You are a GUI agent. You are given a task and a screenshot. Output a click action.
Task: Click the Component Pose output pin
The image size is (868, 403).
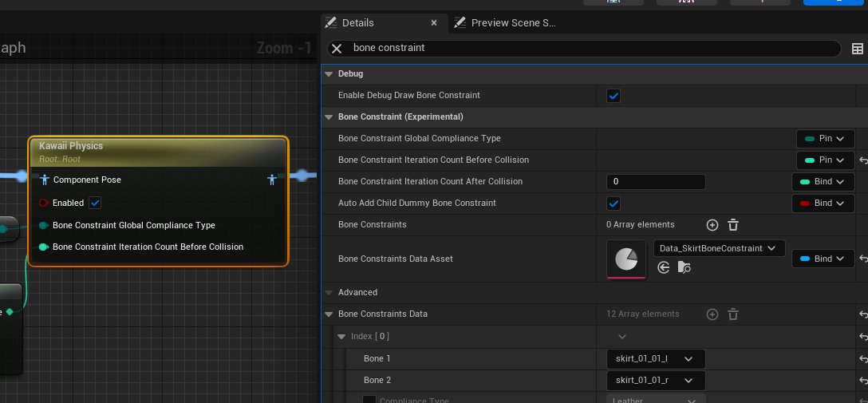pyautogui.click(x=272, y=180)
